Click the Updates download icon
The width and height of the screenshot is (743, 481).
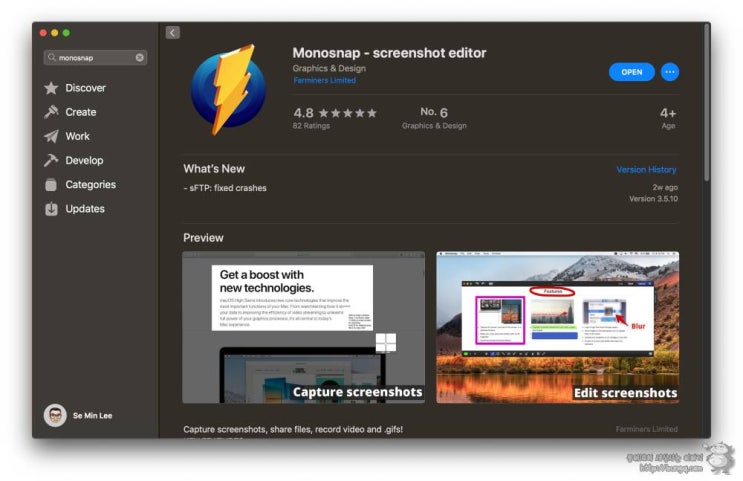(x=51, y=209)
